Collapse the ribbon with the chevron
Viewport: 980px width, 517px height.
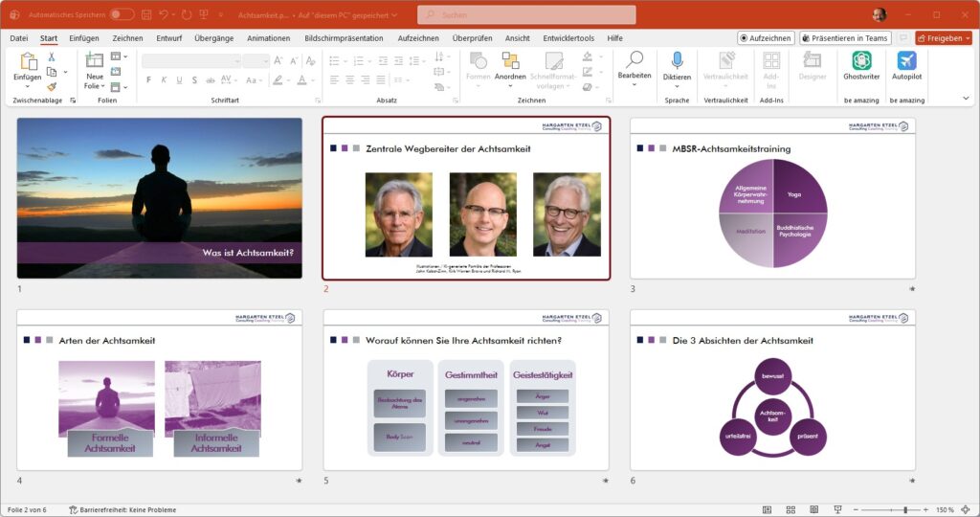pyautogui.click(x=965, y=98)
